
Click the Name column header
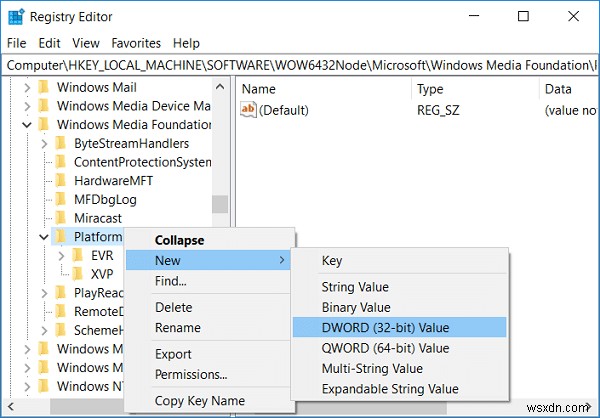[x=324, y=89]
